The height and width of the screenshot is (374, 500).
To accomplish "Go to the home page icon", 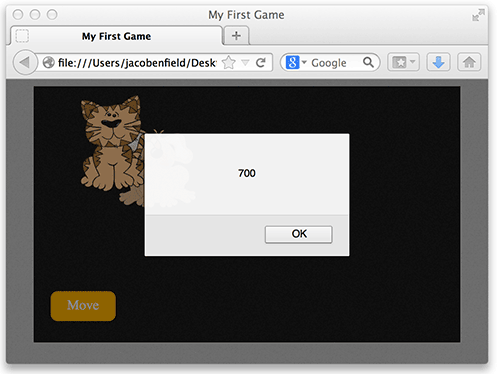I will [x=469, y=62].
